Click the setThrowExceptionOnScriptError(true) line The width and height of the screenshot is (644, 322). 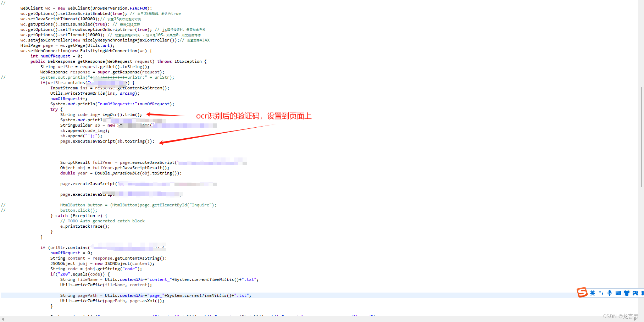pyautogui.click(x=113, y=29)
